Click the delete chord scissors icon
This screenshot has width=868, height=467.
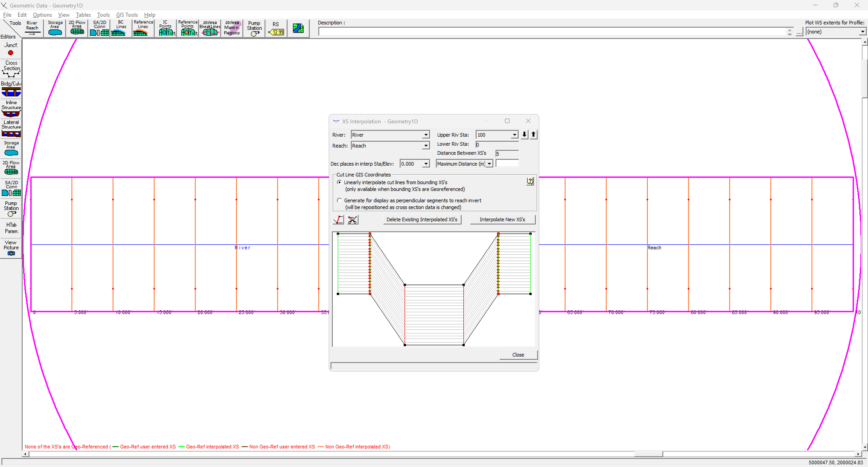[353, 220]
